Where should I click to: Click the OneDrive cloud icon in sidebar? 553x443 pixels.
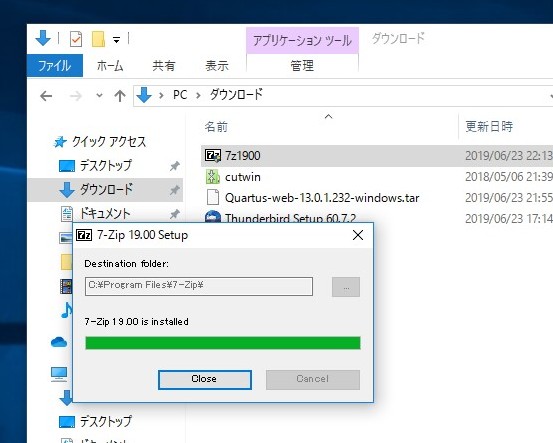pyautogui.click(x=59, y=342)
